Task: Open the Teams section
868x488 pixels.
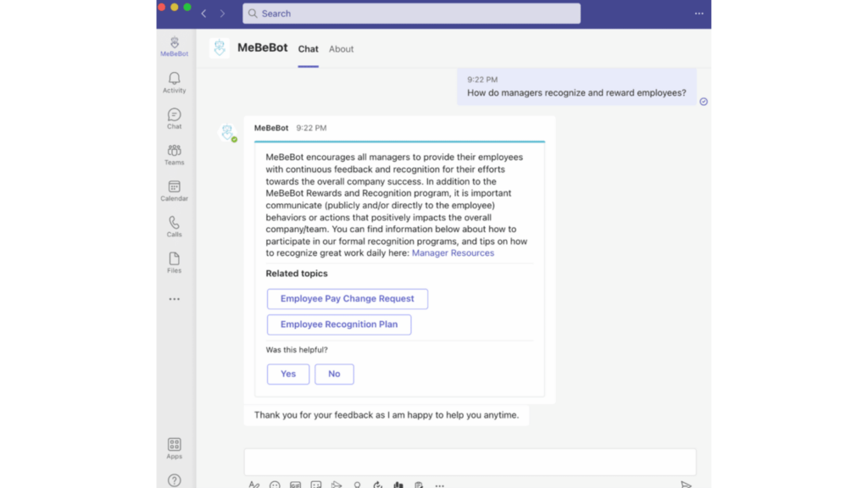Action: (x=175, y=154)
